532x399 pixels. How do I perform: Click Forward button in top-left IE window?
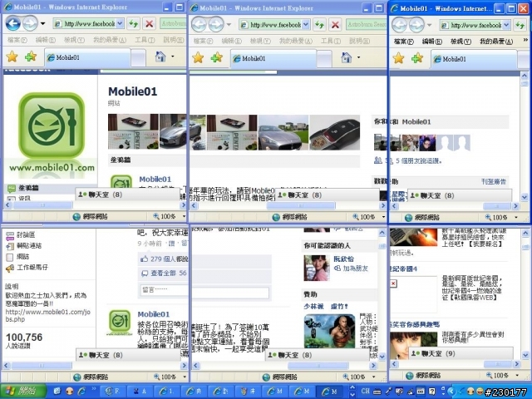[30, 23]
